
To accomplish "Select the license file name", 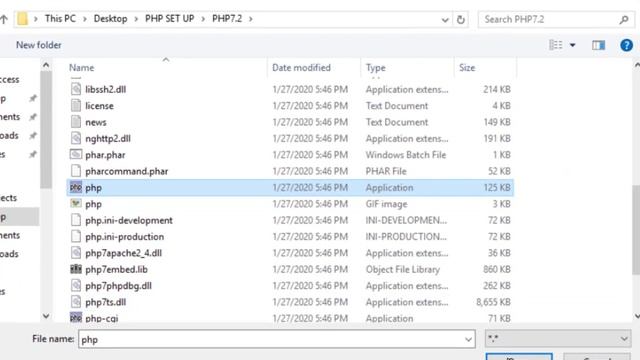I will tap(99, 106).
